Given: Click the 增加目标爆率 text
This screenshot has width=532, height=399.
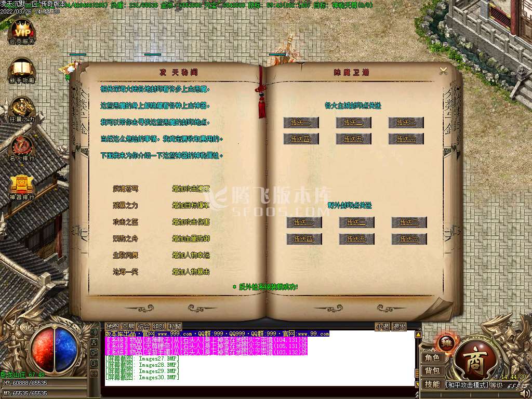Looking at the screenshot, I should (191, 205).
